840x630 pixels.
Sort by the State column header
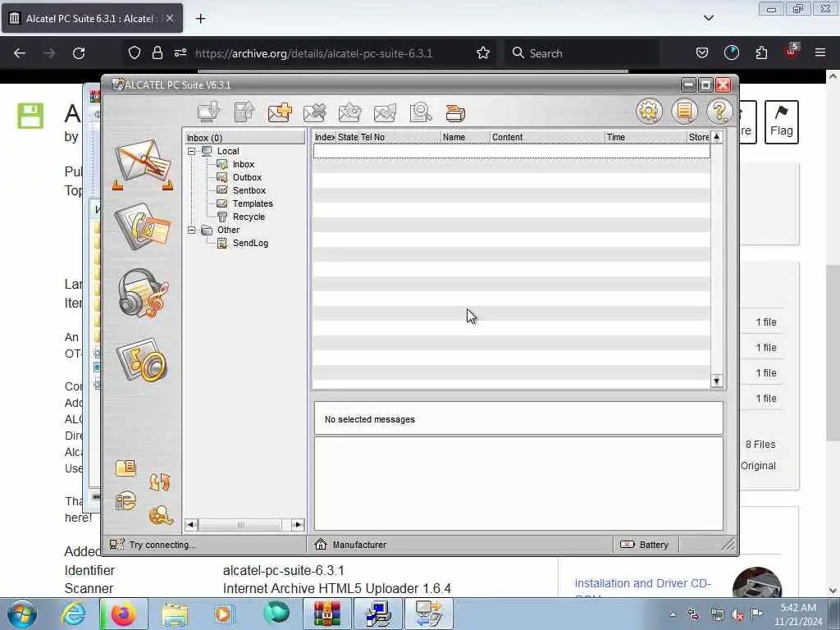[x=348, y=137]
